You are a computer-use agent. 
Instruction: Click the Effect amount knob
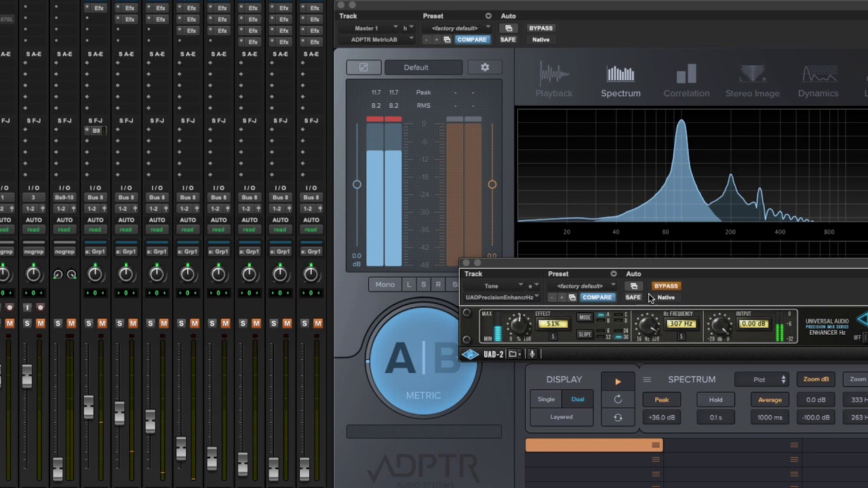[x=518, y=325]
